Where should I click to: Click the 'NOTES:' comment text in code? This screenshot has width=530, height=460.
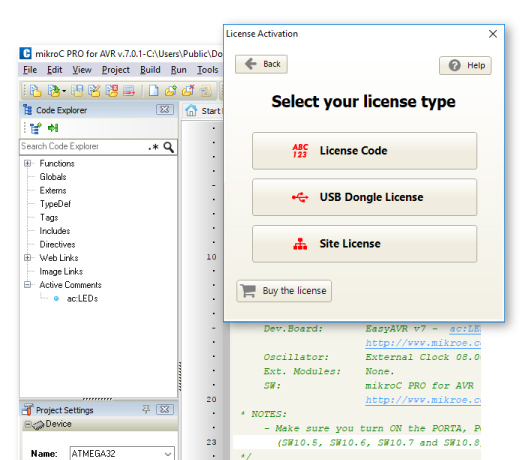pos(269,414)
